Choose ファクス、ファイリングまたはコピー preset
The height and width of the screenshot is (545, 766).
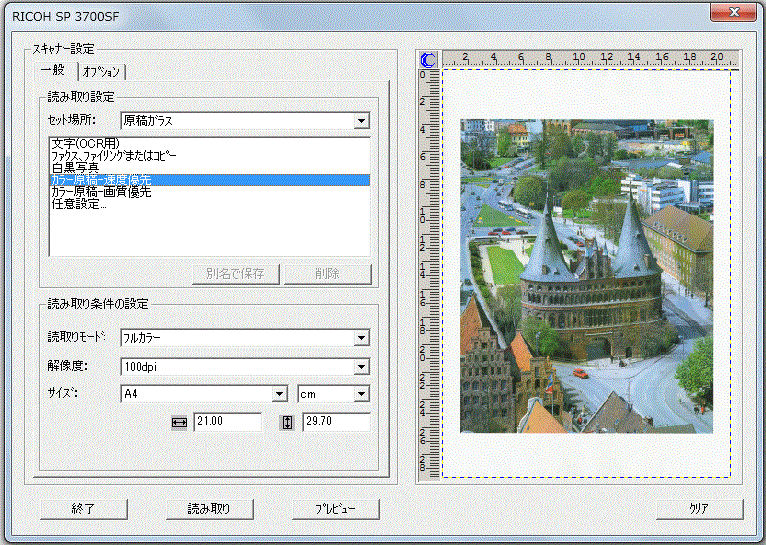[113, 156]
